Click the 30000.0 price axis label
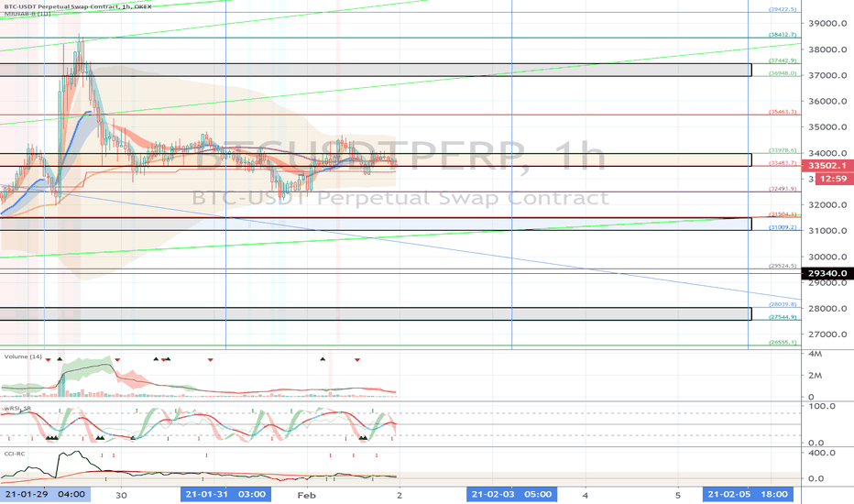This screenshot has height=504, width=854. click(827, 257)
